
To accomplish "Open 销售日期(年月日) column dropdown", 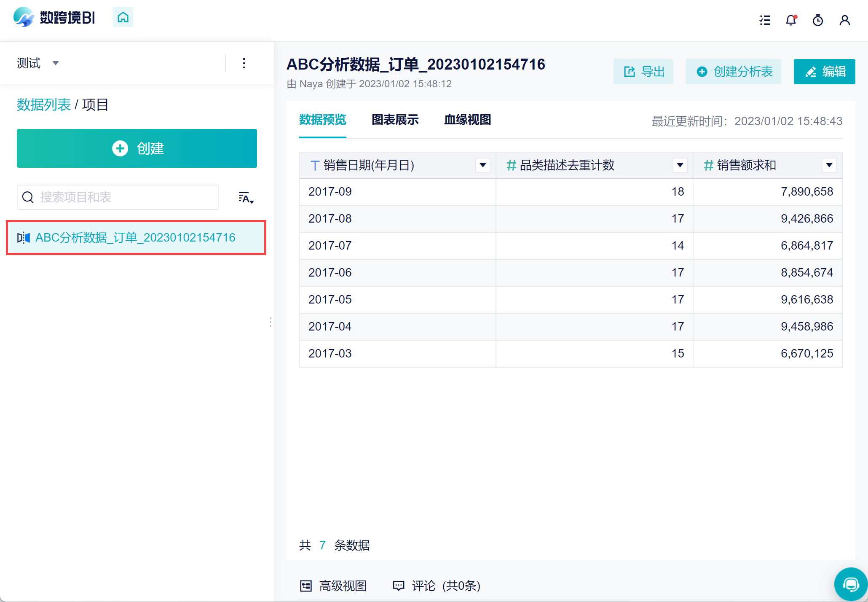I will point(482,165).
